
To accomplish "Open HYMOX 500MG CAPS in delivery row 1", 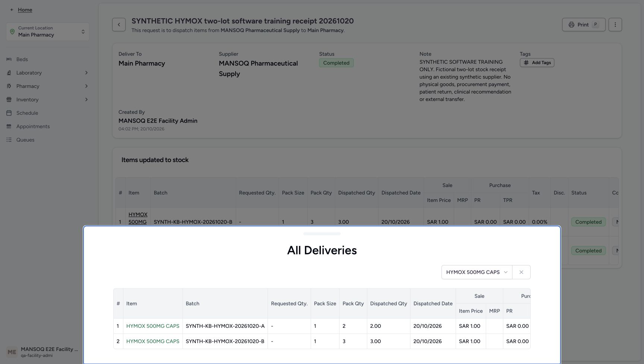I will pyautogui.click(x=153, y=326).
